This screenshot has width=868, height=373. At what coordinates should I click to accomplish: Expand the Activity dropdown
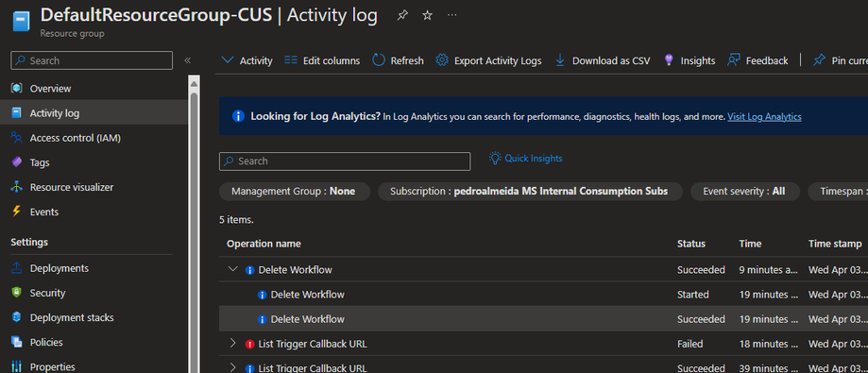click(x=247, y=60)
